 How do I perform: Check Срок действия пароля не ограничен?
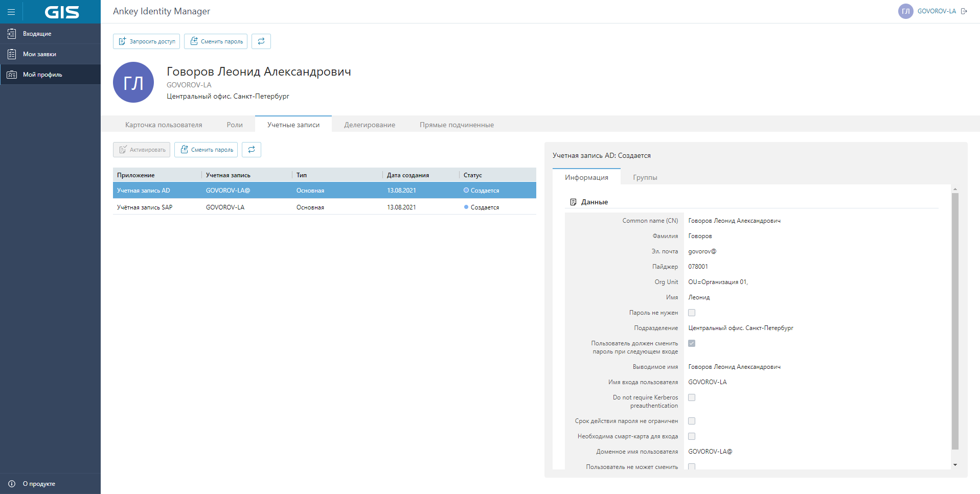click(x=692, y=421)
